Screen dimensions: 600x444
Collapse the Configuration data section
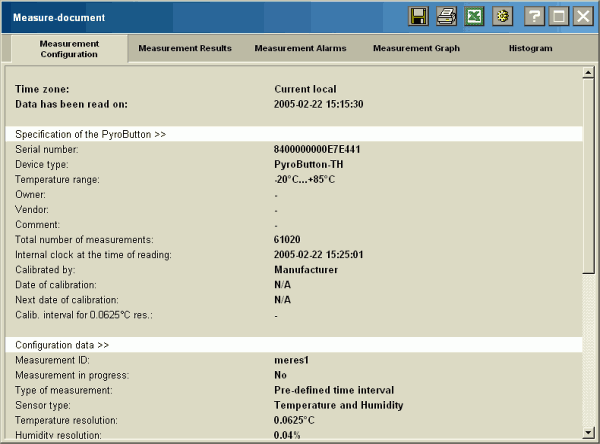(62, 344)
